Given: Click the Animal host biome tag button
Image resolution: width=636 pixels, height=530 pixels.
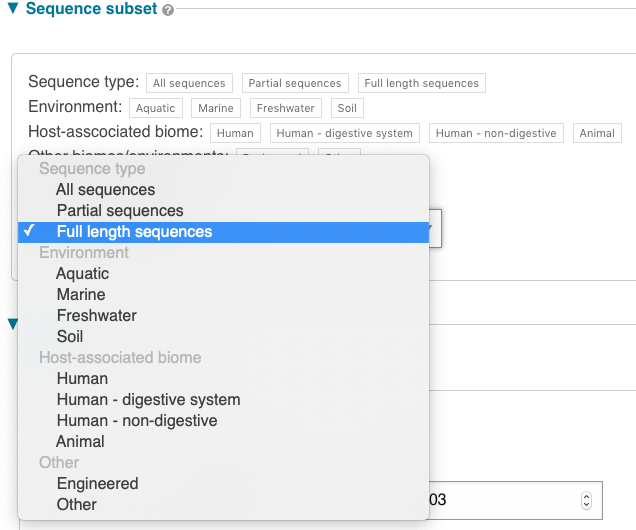Looking at the screenshot, I should tap(597, 133).
